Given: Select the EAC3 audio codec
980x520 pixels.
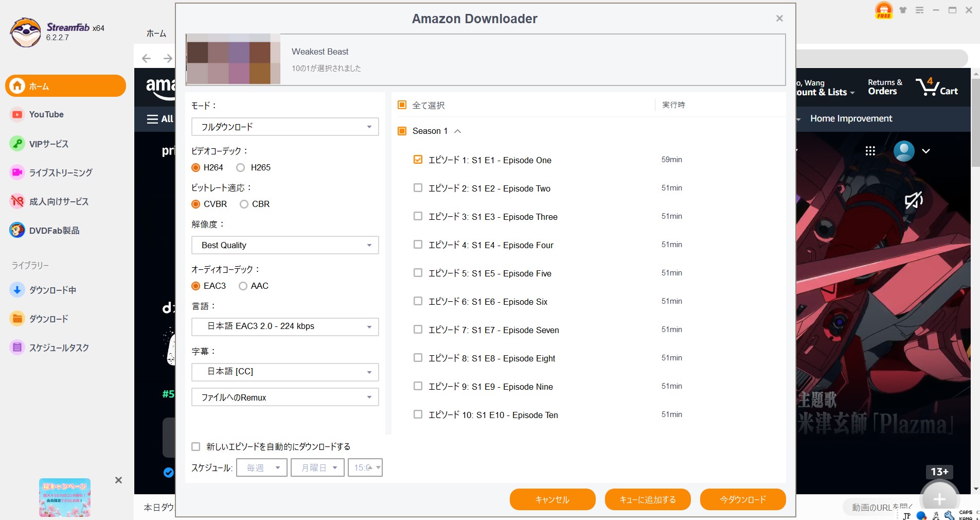Looking at the screenshot, I should (195, 286).
